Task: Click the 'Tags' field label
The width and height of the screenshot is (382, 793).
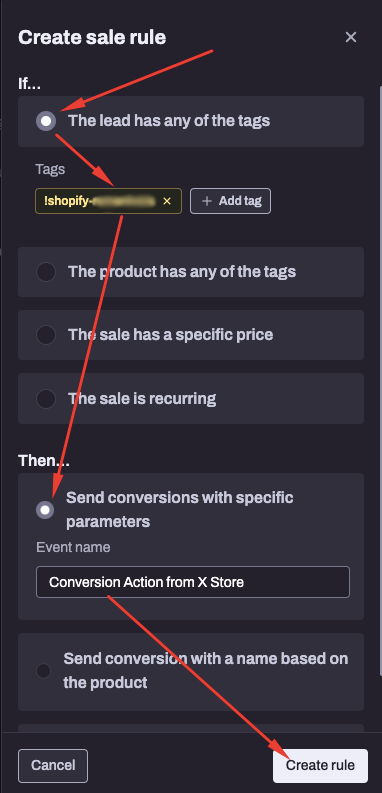Action: pyautogui.click(x=50, y=169)
